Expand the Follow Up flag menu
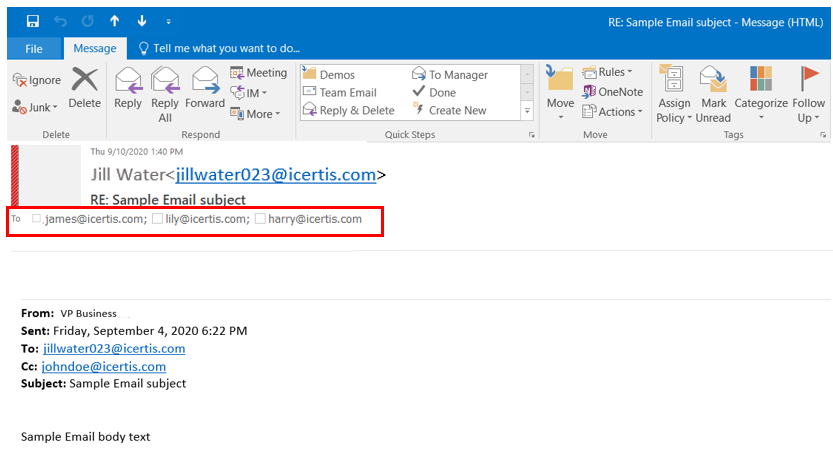 point(809,92)
